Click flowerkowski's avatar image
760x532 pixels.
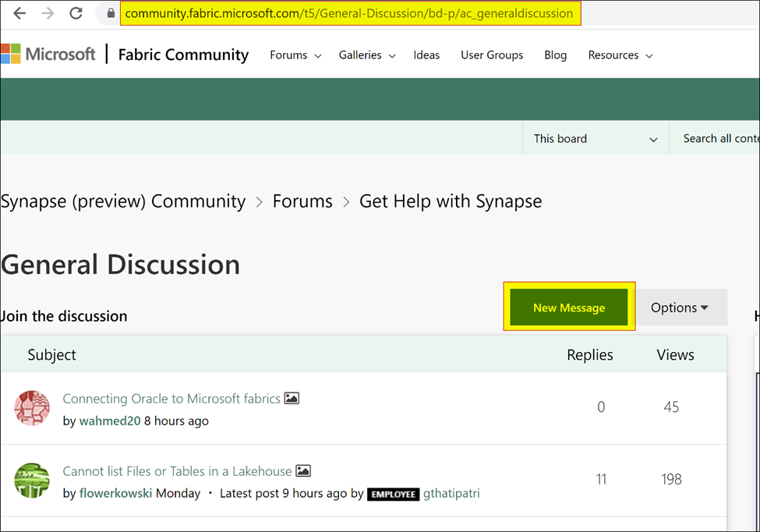[x=31, y=480]
